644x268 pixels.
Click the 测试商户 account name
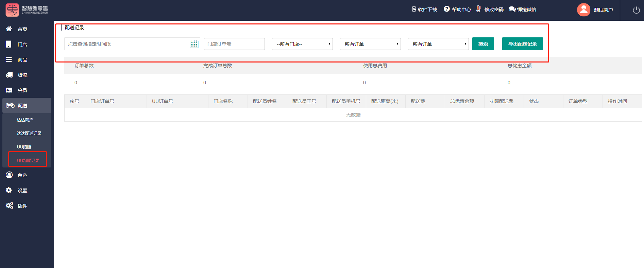(x=603, y=10)
